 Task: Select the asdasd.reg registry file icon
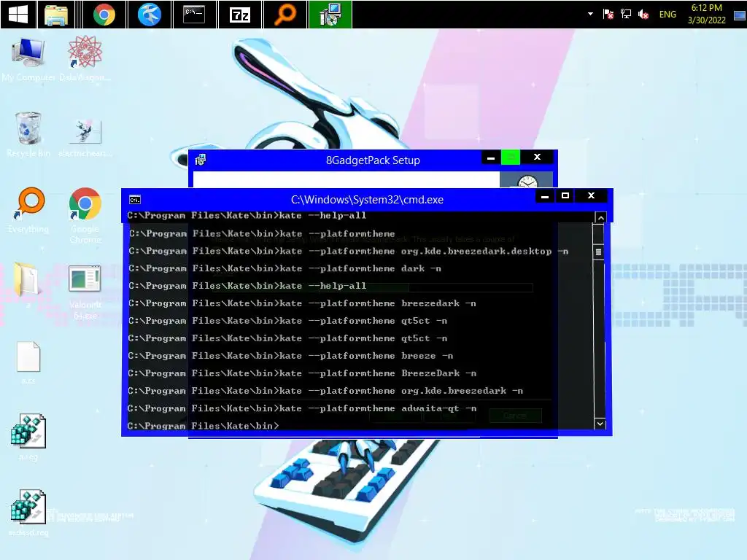(x=28, y=513)
